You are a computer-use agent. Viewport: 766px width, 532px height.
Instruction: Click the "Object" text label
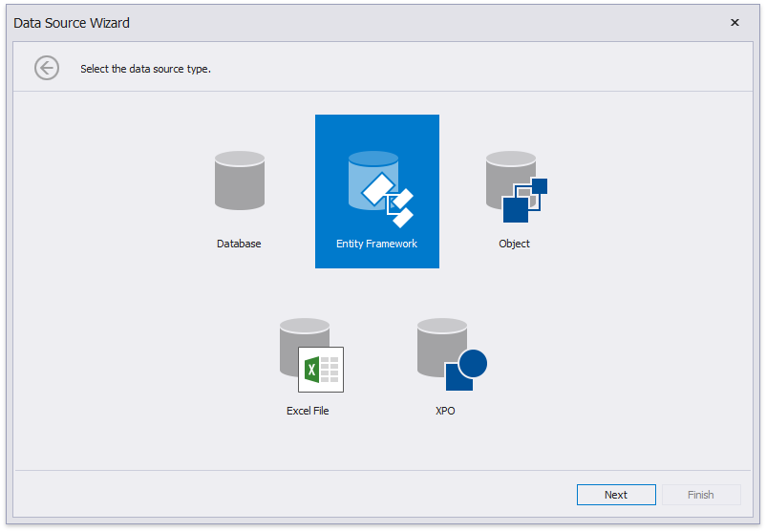tap(514, 244)
